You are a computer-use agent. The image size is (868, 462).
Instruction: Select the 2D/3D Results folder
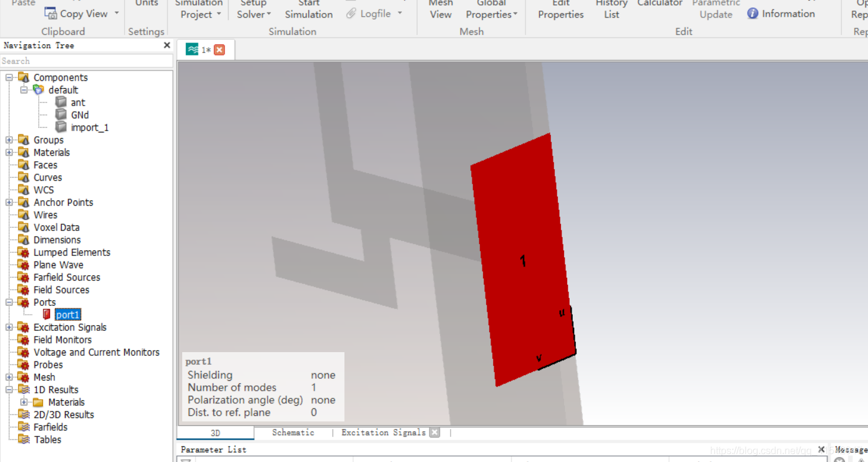(x=64, y=415)
